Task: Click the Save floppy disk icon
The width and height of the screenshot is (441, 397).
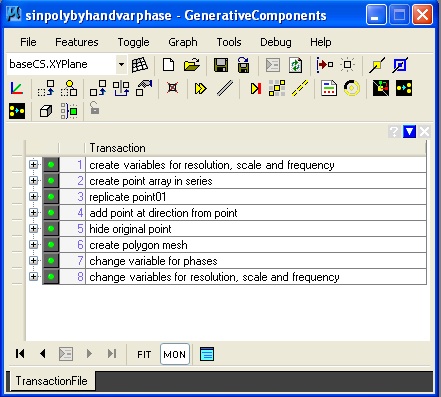Action: (221, 65)
